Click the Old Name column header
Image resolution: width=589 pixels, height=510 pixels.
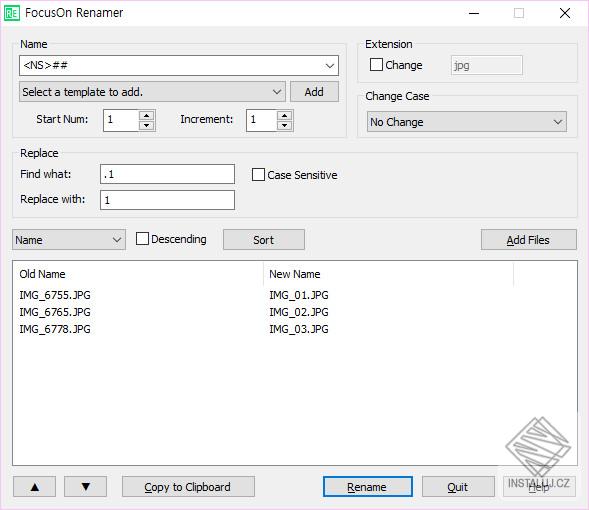pos(138,274)
